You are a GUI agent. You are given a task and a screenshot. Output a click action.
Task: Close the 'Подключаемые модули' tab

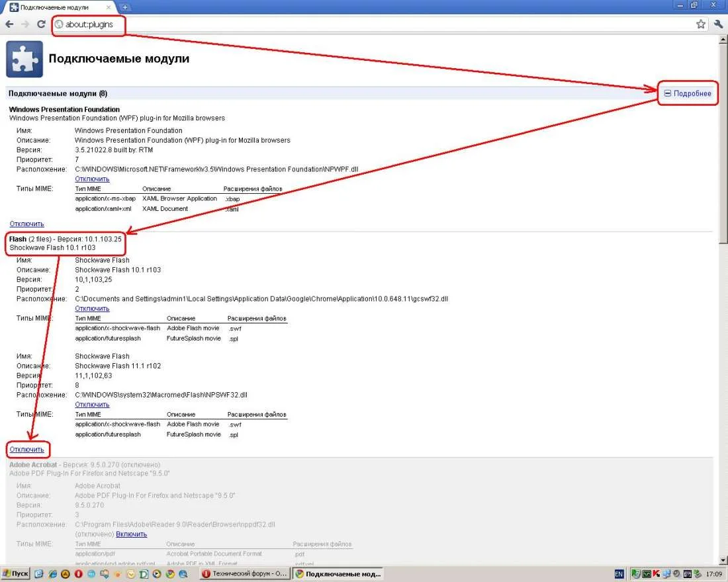[108, 7]
